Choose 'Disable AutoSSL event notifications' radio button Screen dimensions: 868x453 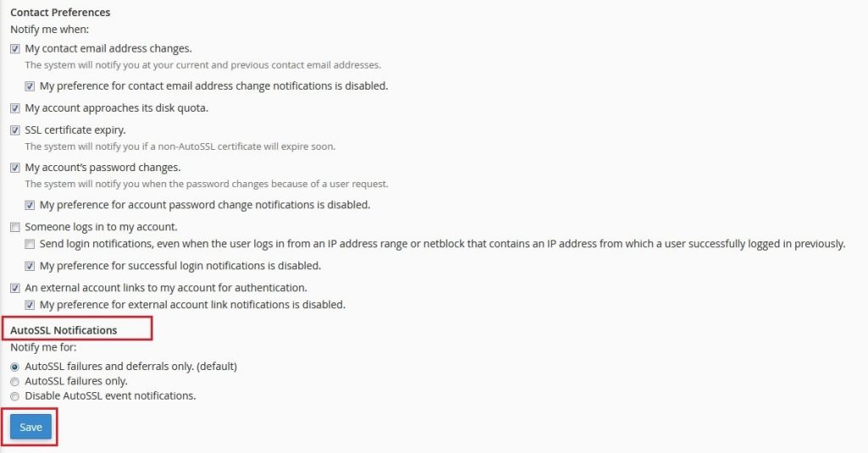tap(15, 396)
